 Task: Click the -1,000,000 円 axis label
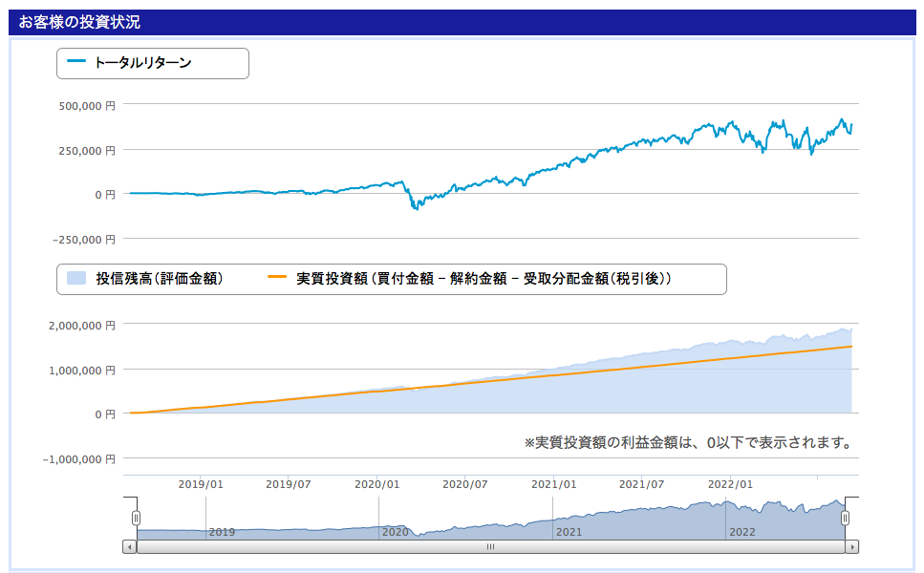(79, 459)
